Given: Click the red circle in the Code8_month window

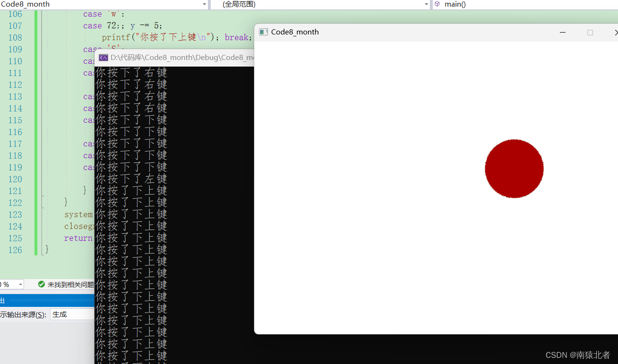Looking at the screenshot, I should [x=514, y=169].
